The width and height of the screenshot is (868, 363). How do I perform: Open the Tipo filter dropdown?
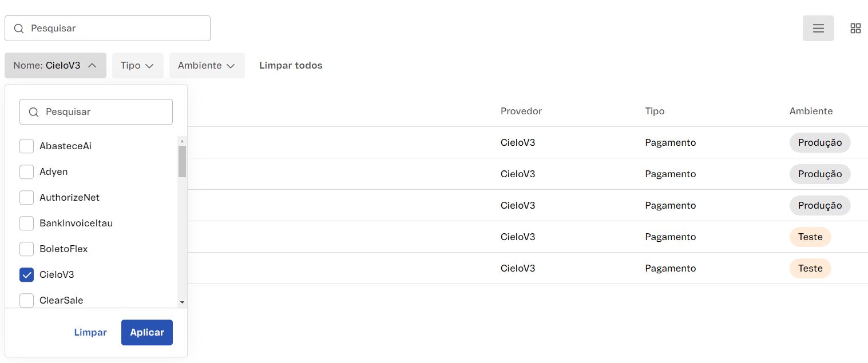[x=137, y=66]
